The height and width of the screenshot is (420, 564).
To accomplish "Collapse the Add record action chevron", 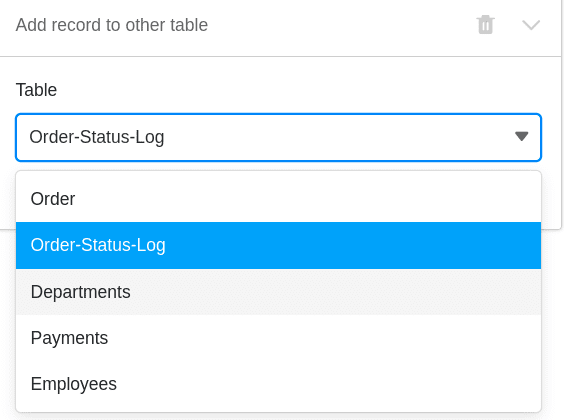I will [x=531, y=25].
